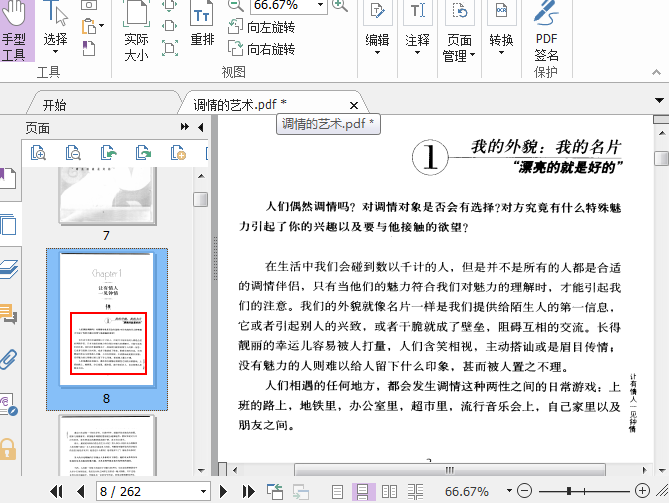Toggle two-page facing view in status bar
Image resolution: width=669 pixels, height=503 pixels.
point(391,491)
